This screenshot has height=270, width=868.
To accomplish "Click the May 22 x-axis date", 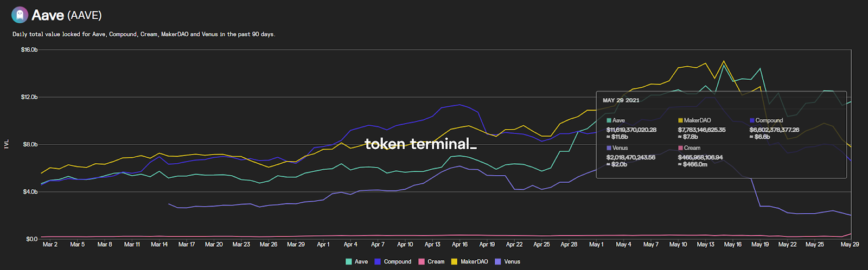I will (787, 245).
